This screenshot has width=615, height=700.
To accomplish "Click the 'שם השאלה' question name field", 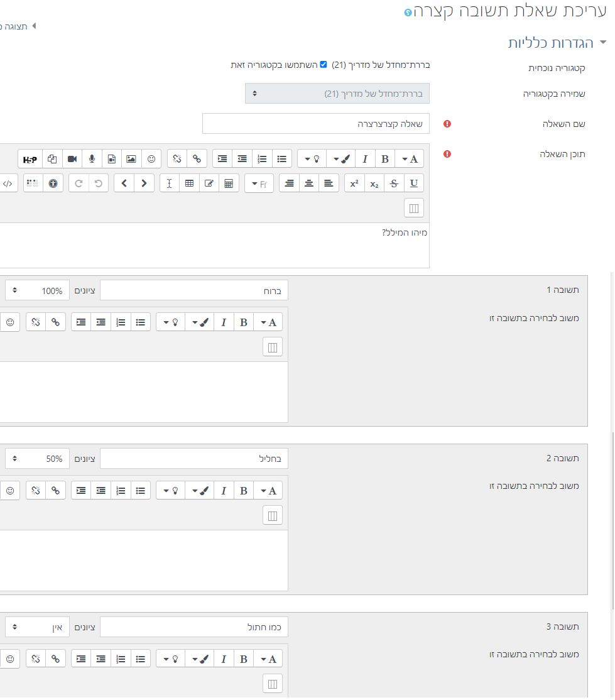I will pyautogui.click(x=316, y=124).
